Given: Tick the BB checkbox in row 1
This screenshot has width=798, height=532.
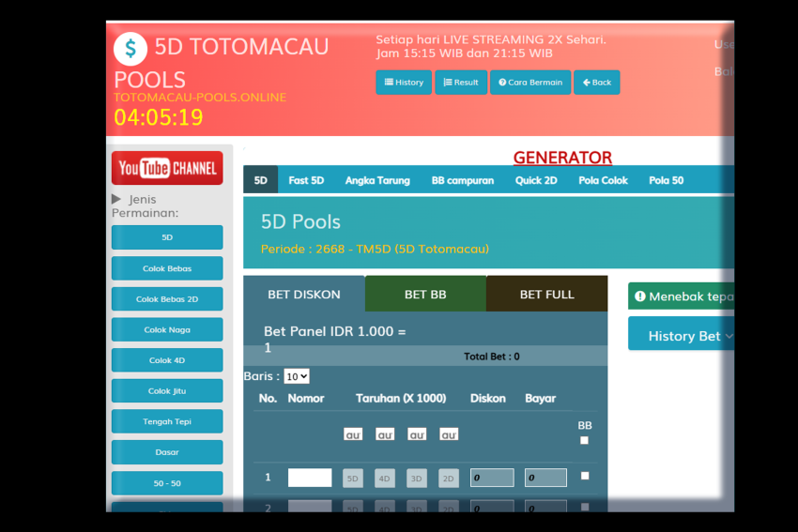Looking at the screenshot, I should tap(585, 476).
